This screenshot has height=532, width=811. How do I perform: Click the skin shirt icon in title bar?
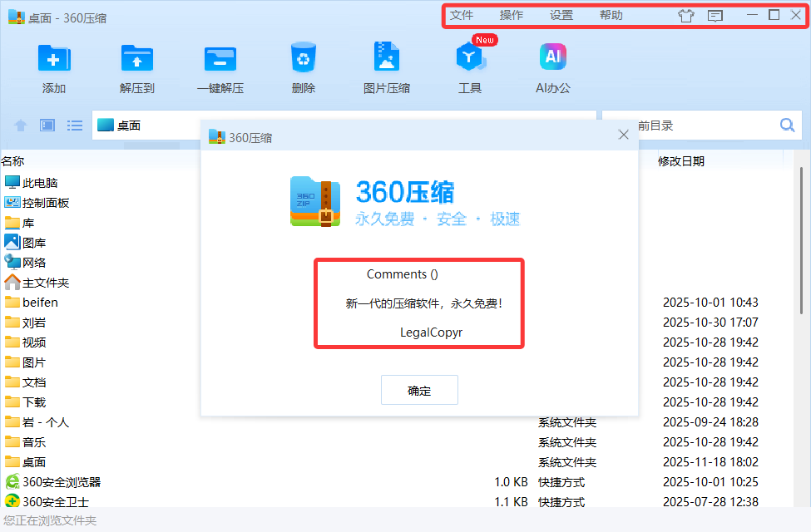point(685,16)
